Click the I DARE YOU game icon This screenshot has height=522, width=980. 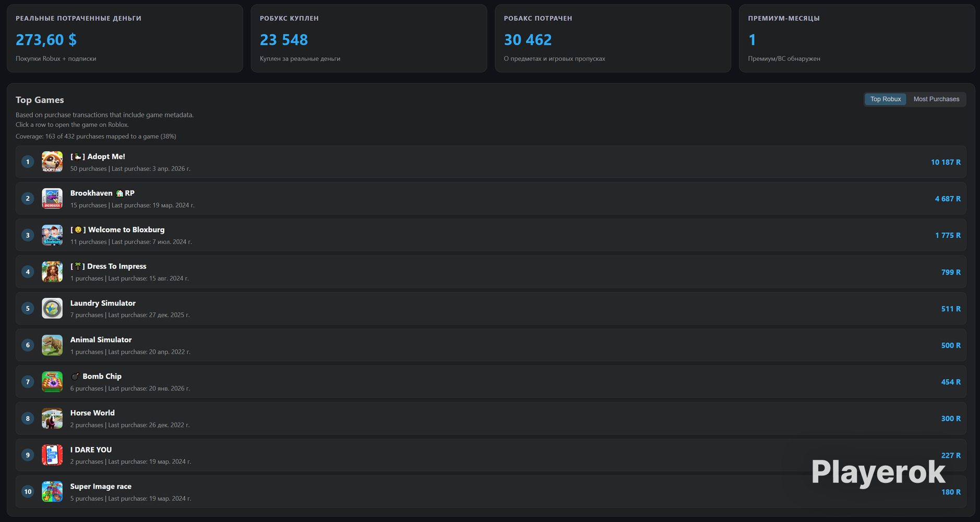pyautogui.click(x=52, y=455)
